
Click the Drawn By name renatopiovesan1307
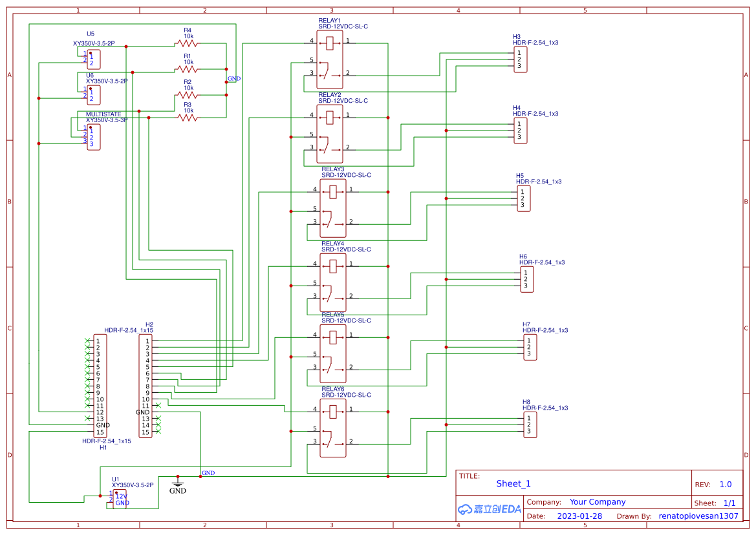click(698, 516)
